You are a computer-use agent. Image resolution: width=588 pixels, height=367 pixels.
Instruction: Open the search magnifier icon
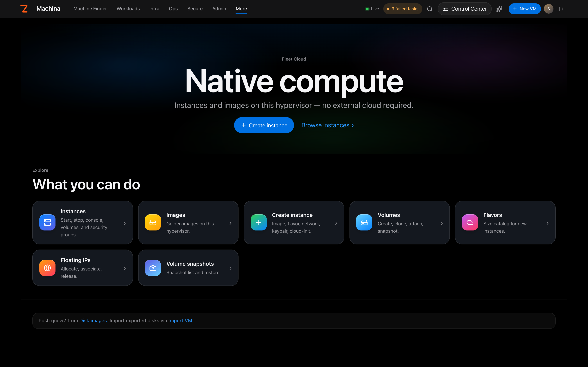[x=430, y=9]
